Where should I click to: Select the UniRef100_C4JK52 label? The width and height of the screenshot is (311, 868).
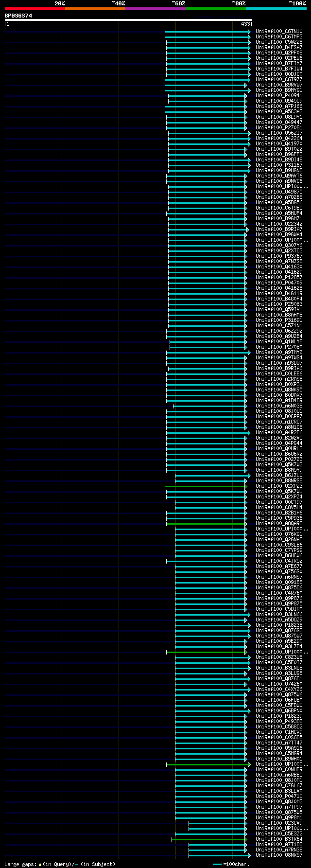tap(279, 561)
